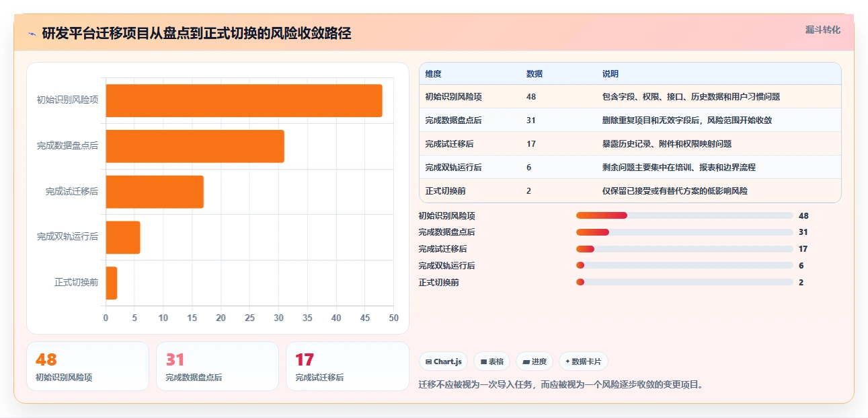Screen dimensions: 868x418
Task: Click chart y-axis label 完成双轨运行后
Action: click(x=67, y=237)
